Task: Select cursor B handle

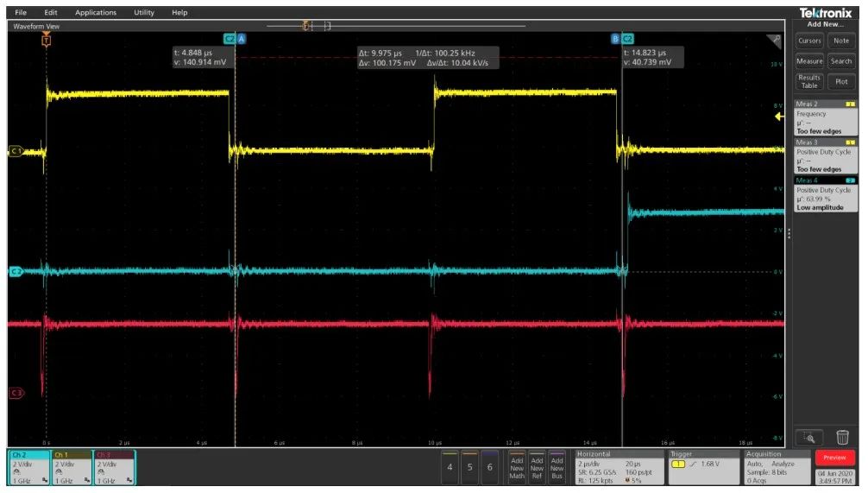Action: tap(615, 39)
